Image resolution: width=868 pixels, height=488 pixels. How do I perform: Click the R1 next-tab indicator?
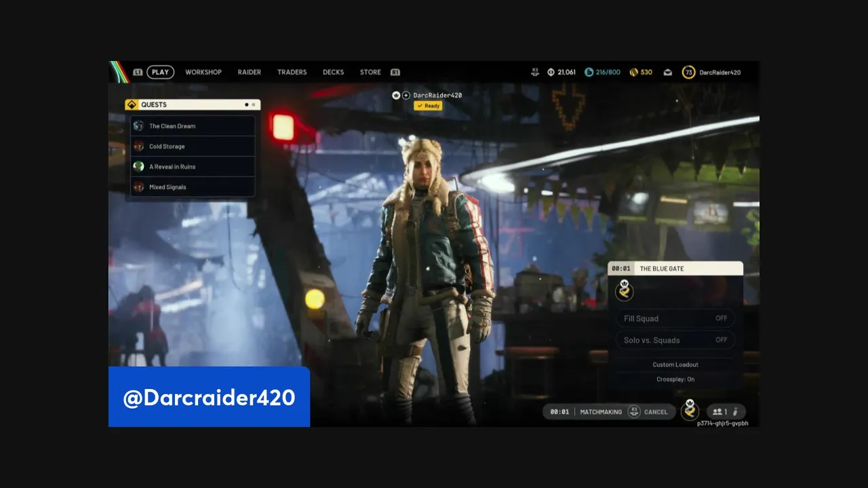(x=395, y=72)
